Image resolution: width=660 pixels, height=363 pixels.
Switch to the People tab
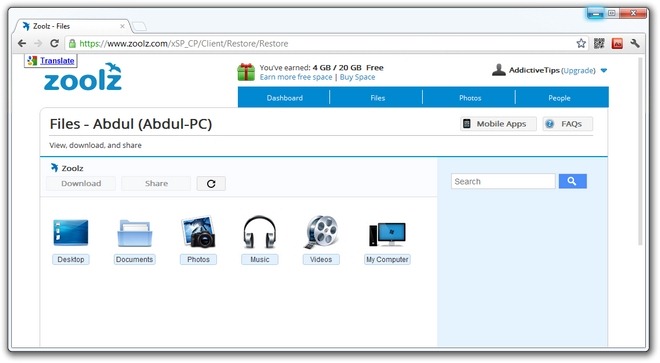click(559, 98)
